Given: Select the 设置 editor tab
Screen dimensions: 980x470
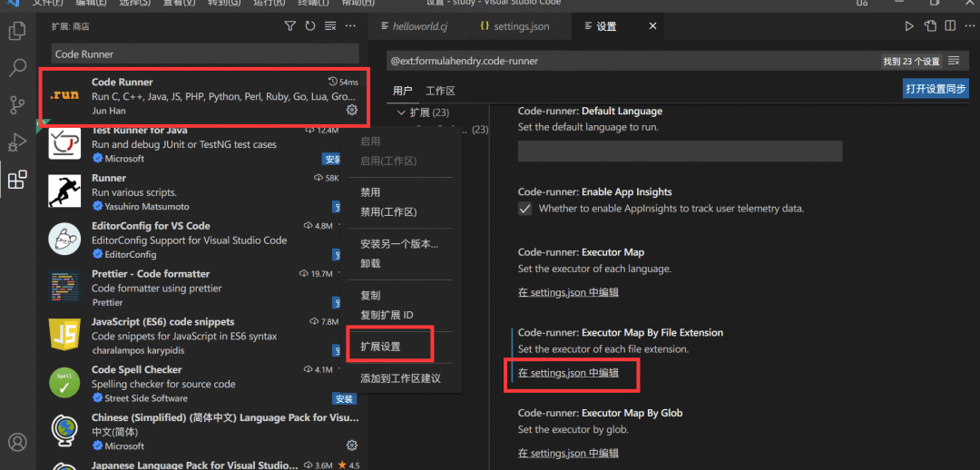Looking at the screenshot, I should pos(606,26).
